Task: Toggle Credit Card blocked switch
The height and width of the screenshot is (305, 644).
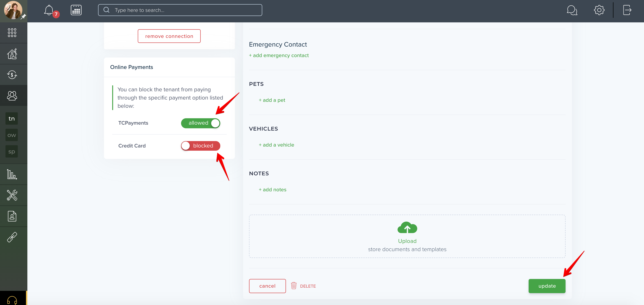Action: coord(200,146)
